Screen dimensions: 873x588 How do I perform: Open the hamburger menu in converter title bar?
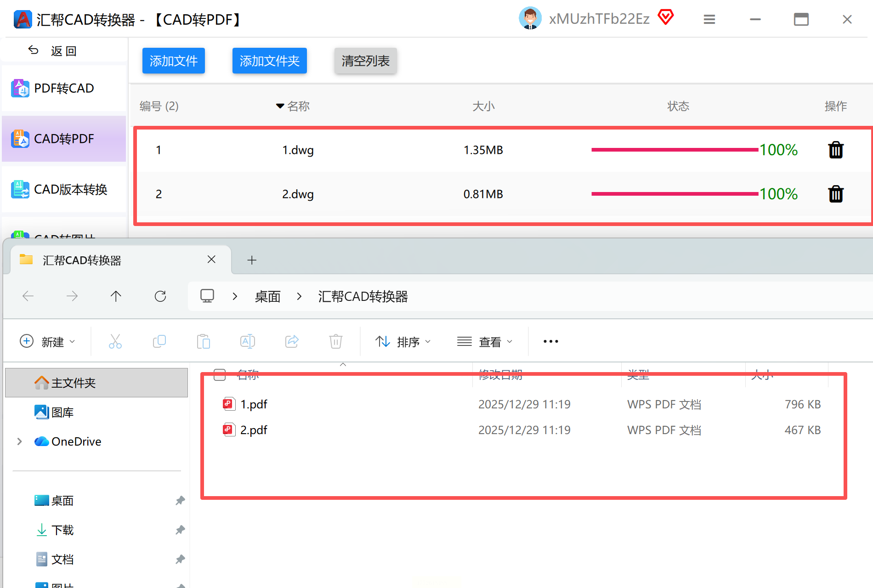point(709,19)
